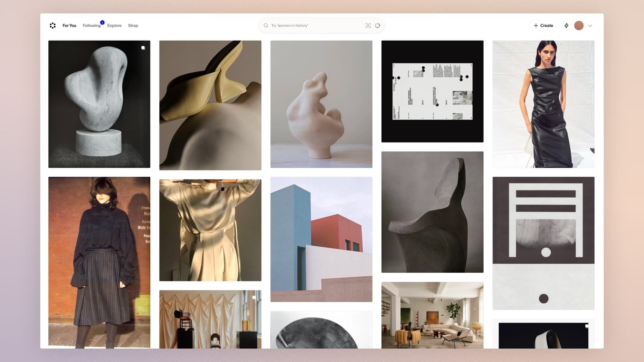Open the blue and red building image
The height and width of the screenshot is (362, 644).
point(321,239)
